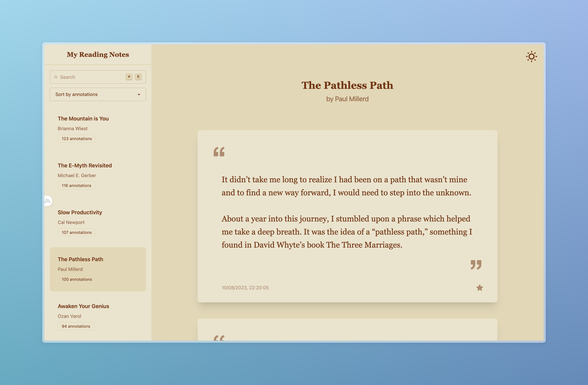This screenshot has width=588, height=385.
Task: Click the 107 annotations badge
Action: [77, 232]
